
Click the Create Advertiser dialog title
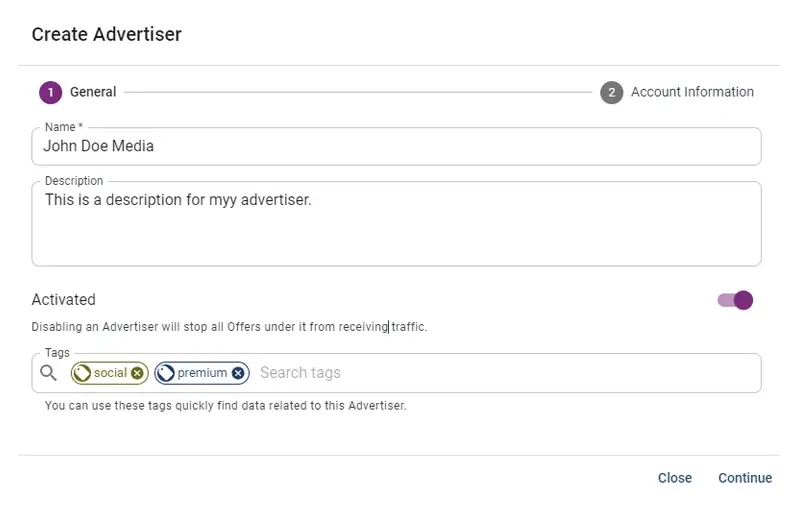point(107,35)
